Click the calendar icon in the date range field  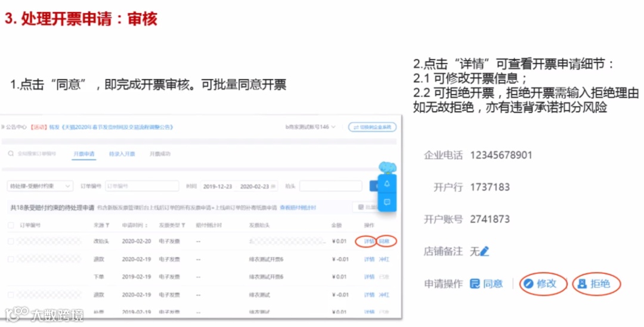pos(274,186)
